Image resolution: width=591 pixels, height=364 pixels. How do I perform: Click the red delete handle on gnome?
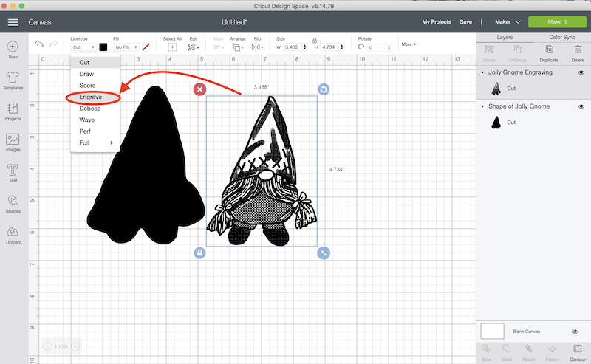pyautogui.click(x=199, y=89)
